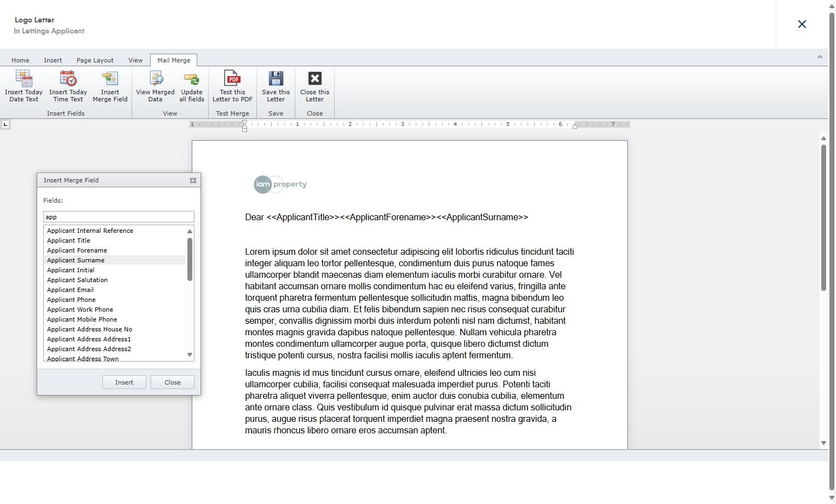The height and width of the screenshot is (504, 836).
Task: Click the ApplicantForename merge field in letter
Action: coord(388,217)
